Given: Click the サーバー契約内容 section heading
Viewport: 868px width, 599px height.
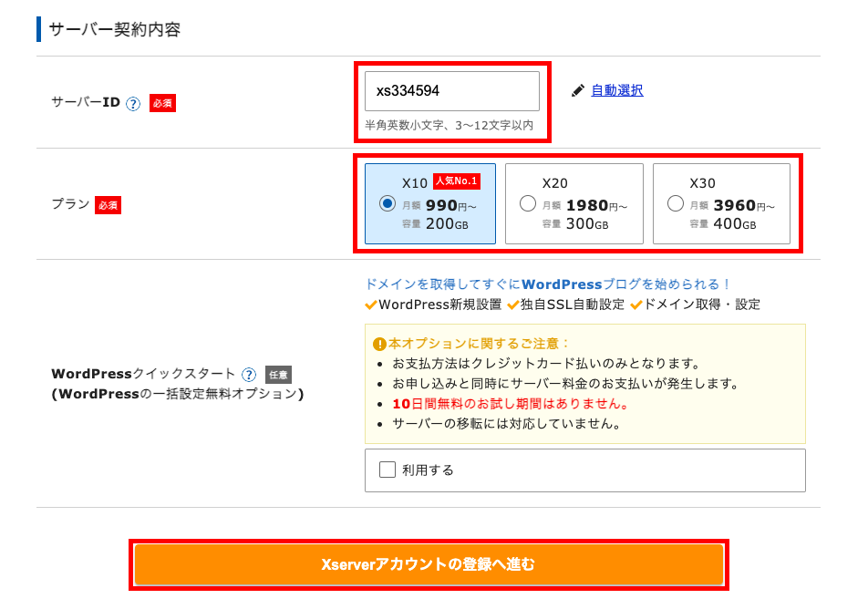Looking at the screenshot, I should tap(115, 29).
